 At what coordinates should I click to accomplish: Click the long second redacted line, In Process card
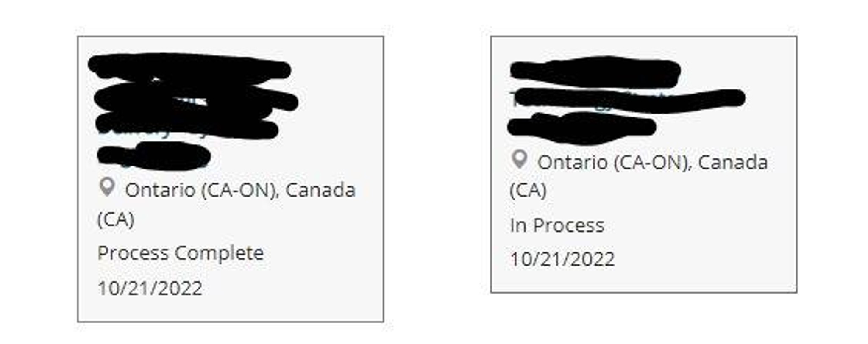[x=627, y=100]
